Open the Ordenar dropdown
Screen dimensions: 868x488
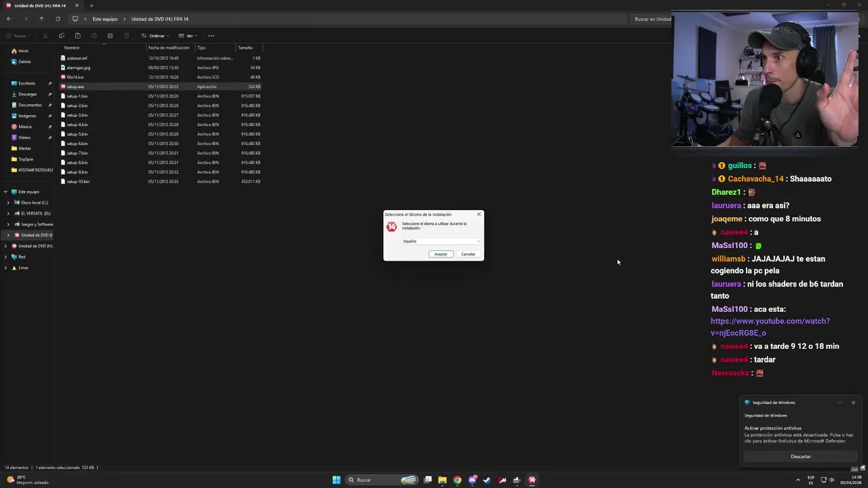[155, 36]
